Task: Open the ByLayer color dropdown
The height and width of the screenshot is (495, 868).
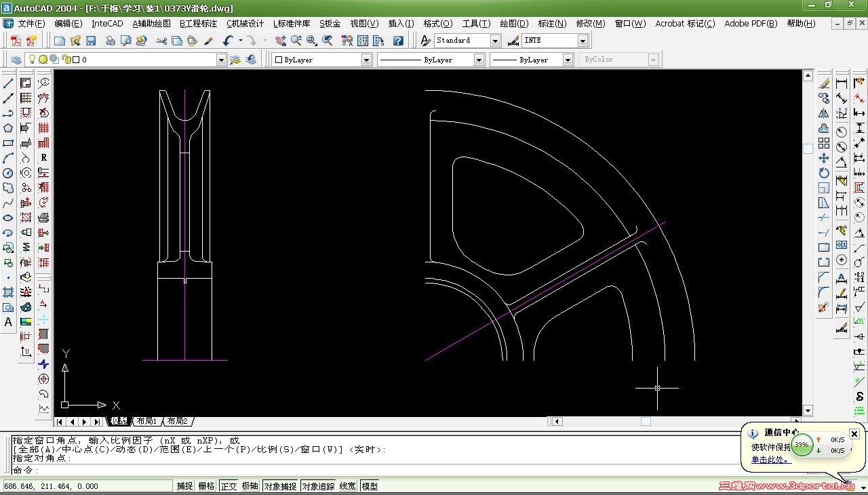Action: [366, 60]
